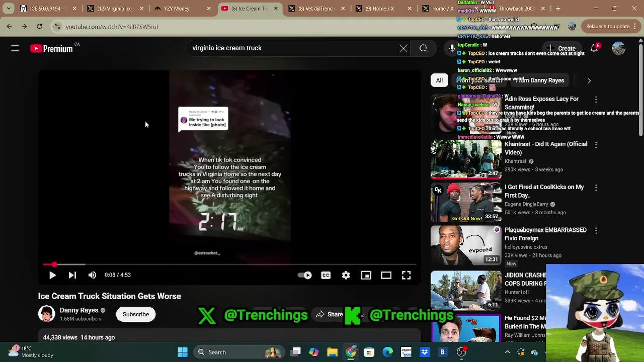Open Microsoft Edge from taskbar
Image resolution: width=644 pixels, height=362 pixels.
[x=387, y=352]
